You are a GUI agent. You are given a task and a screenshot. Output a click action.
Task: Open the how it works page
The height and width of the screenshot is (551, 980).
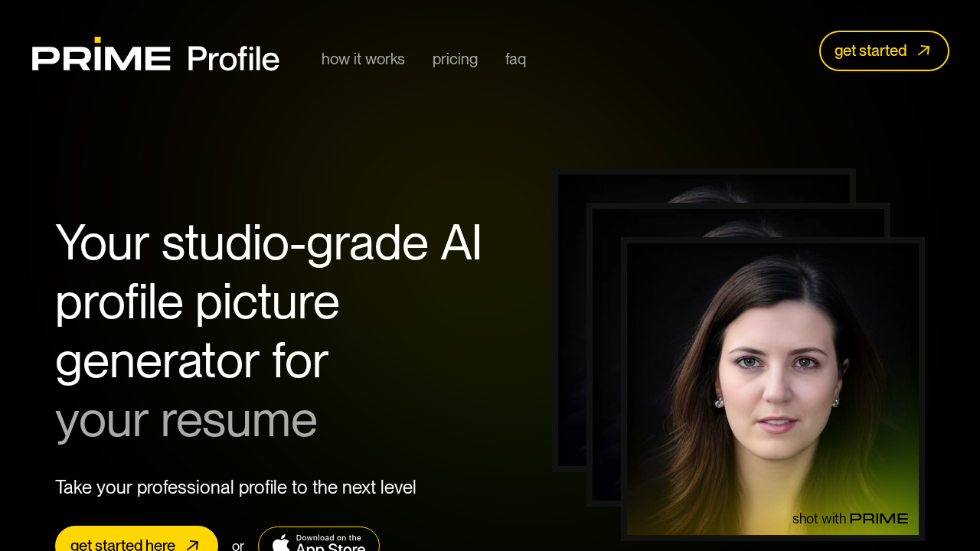[x=363, y=58]
